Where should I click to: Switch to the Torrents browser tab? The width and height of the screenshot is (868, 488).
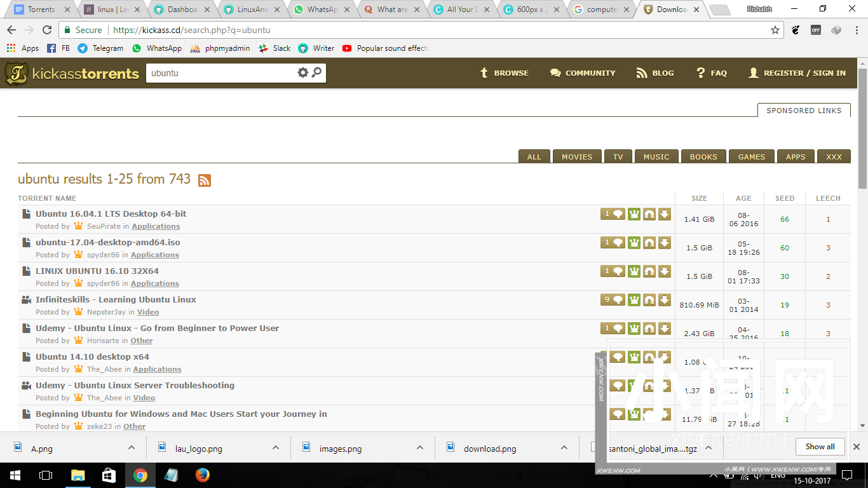(x=42, y=10)
